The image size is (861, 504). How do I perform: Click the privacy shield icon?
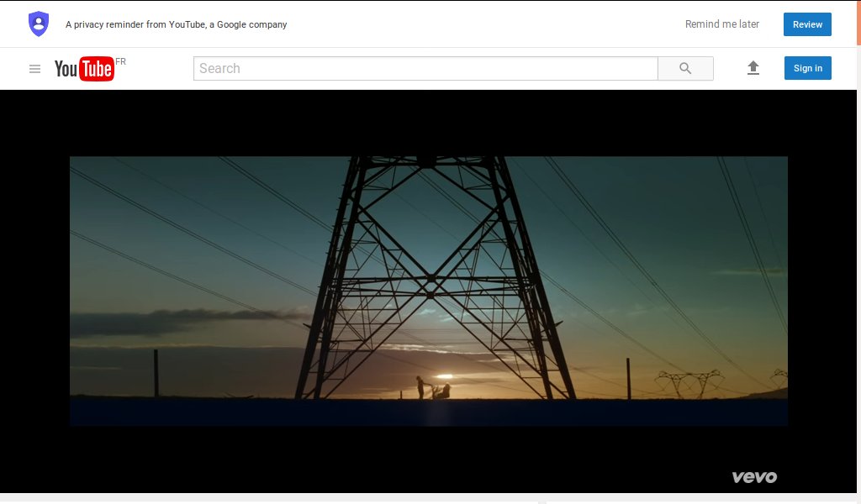coord(39,24)
